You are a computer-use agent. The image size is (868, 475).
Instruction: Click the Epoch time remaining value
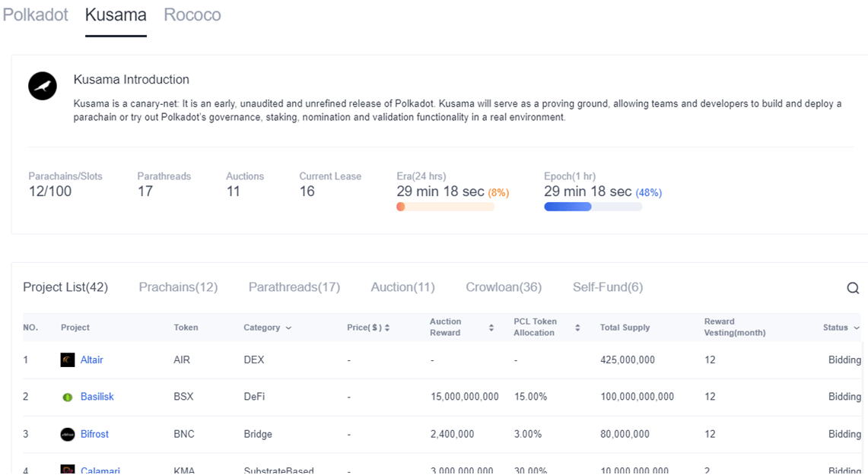[588, 192]
